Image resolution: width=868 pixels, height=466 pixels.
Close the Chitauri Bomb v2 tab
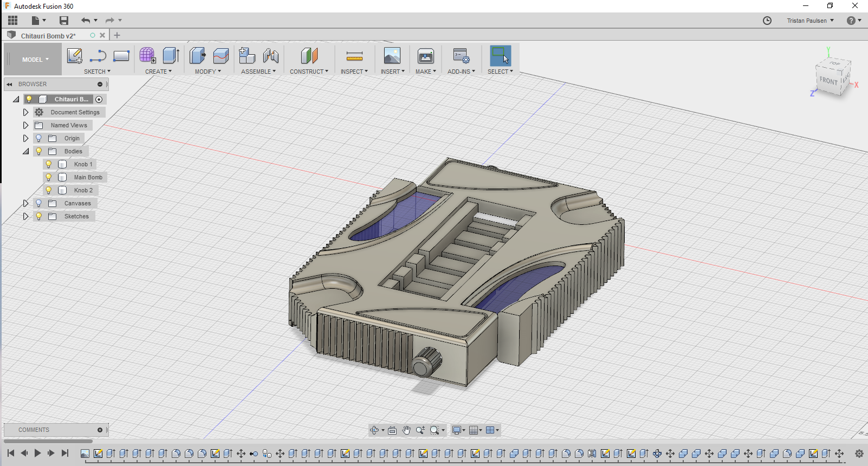[x=102, y=35]
